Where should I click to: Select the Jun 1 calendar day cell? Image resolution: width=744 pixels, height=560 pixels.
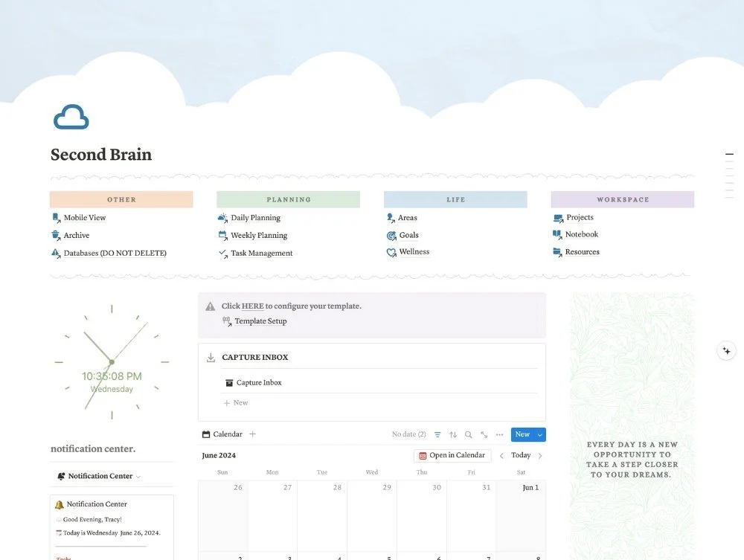pos(521,515)
